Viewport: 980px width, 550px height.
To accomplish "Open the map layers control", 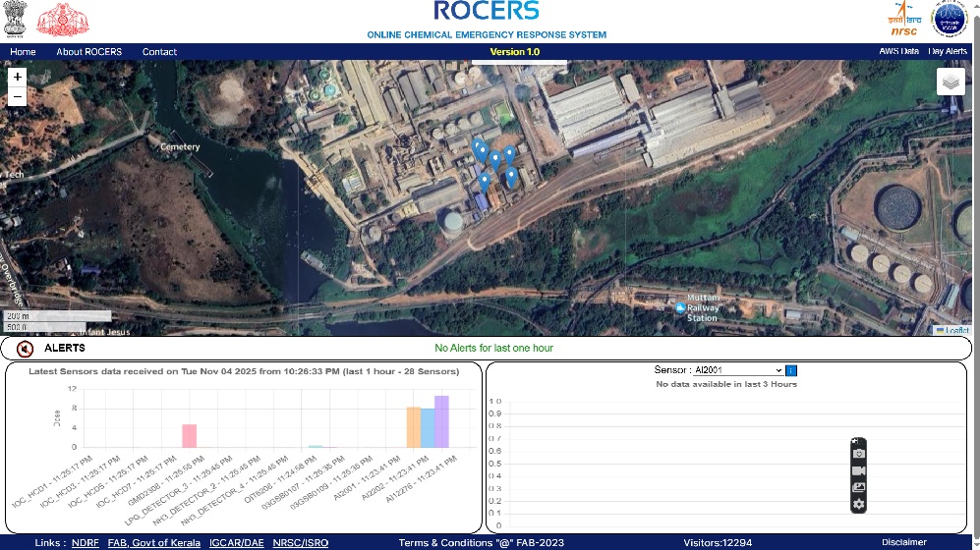I will [951, 82].
